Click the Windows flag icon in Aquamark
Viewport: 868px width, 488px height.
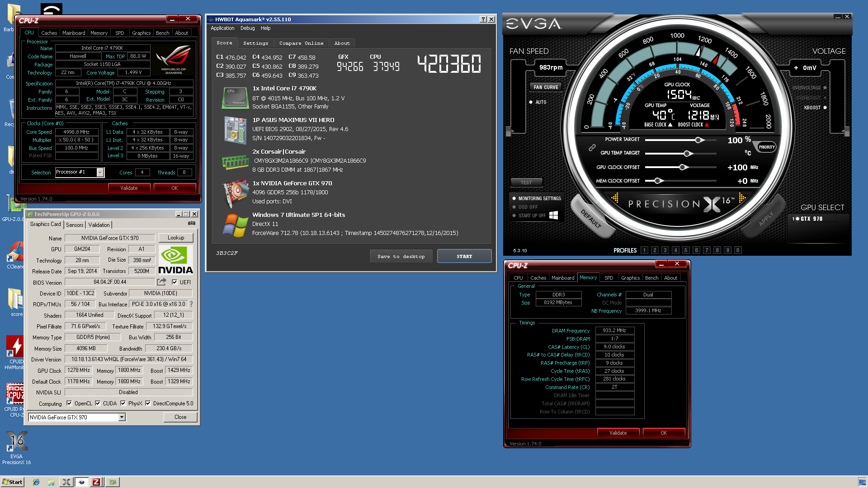235,225
